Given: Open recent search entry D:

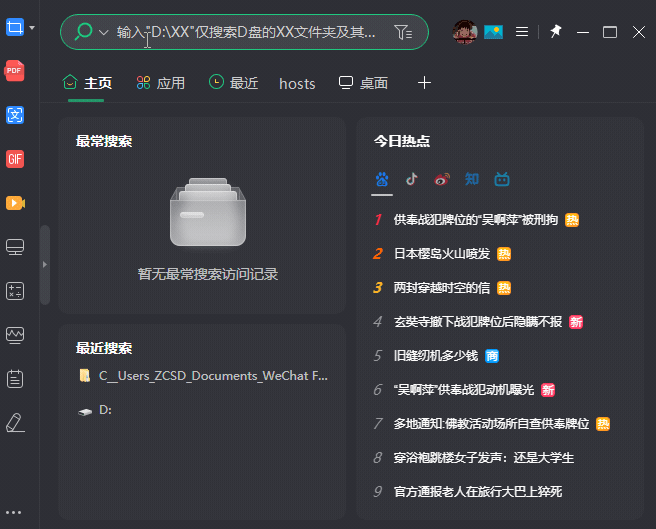Looking at the screenshot, I should (105, 410).
